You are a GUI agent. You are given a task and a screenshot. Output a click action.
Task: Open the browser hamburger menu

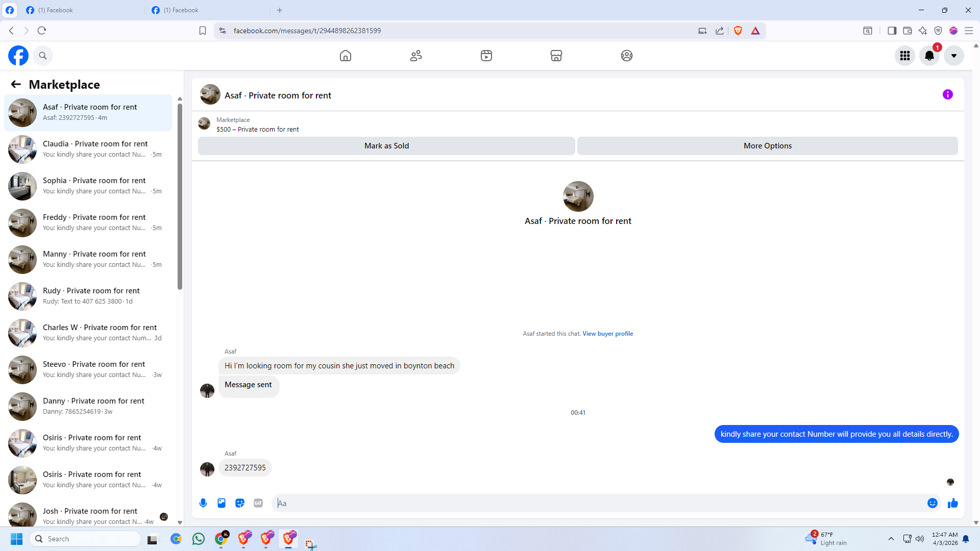pos(969,31)
